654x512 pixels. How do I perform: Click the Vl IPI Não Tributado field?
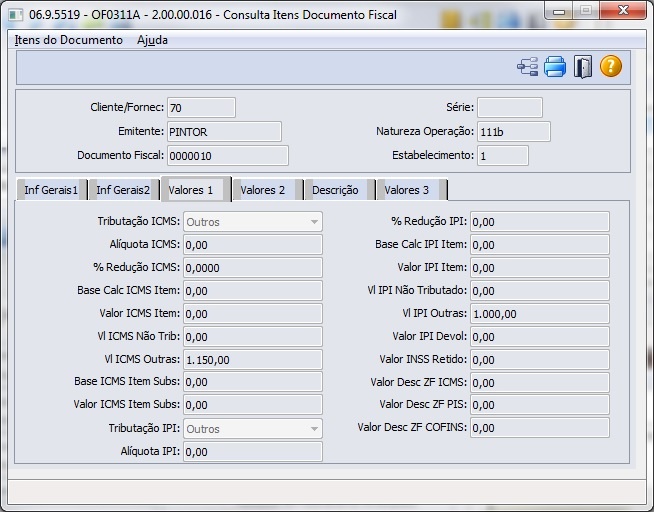click(540, 291)
